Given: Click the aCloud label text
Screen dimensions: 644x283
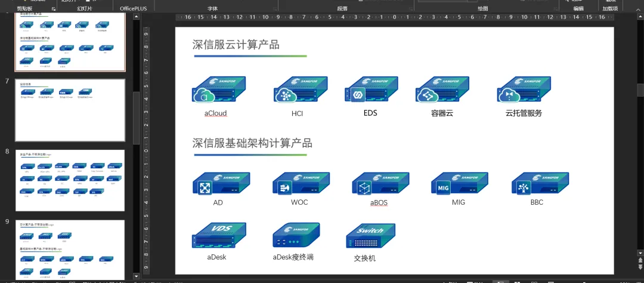Looking at the screenshot, I should coord(216,113).
